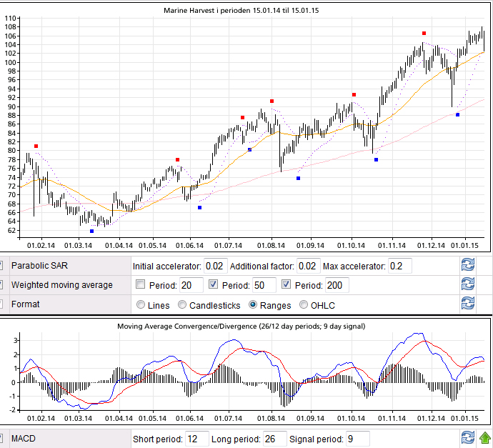Click the period 200 value input field
This screenshot has height=448, width=493.
click(x=339, y=286)
